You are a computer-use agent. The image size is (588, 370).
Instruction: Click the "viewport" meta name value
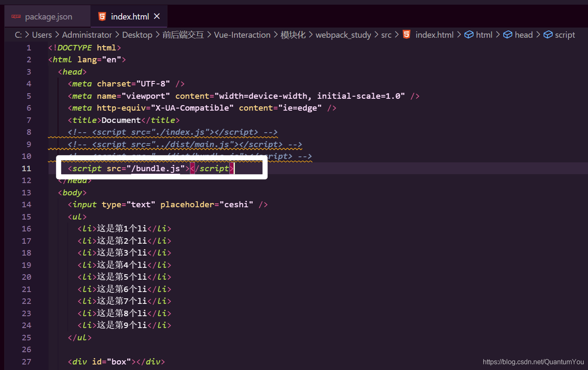pyautogui.click(x=146, y=96)
